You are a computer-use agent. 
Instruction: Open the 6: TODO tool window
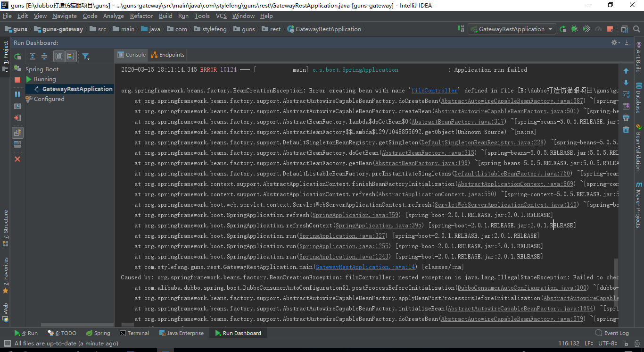click(x=62, y=333)
